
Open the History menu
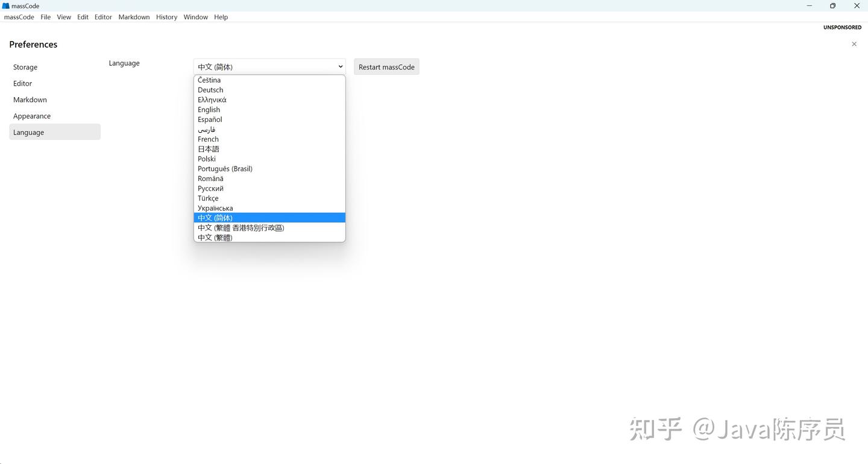click(x=166, y=17)
